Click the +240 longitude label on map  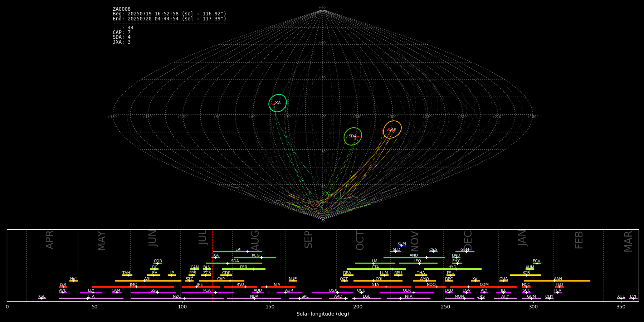(x=462, y=117)
